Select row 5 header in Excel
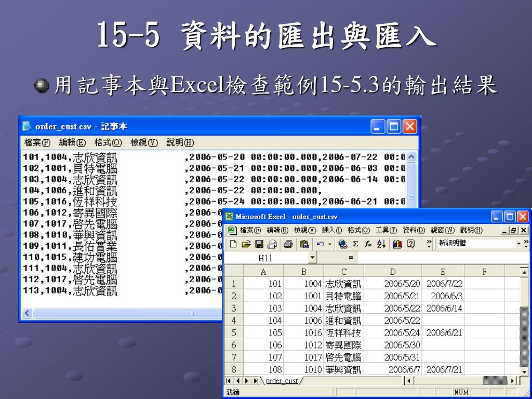This screenshot has width=532, height=399. tap(234, 332)
